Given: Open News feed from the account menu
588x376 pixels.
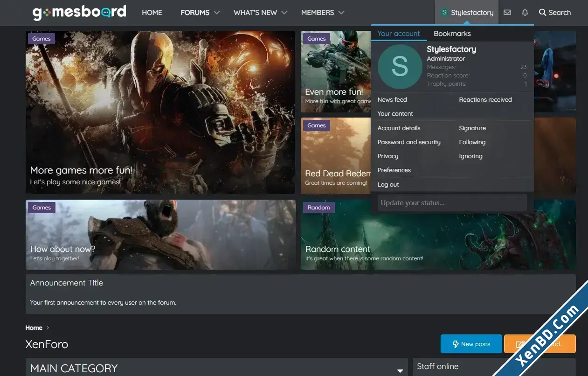Looking at the screenshot, I should 392,100.
